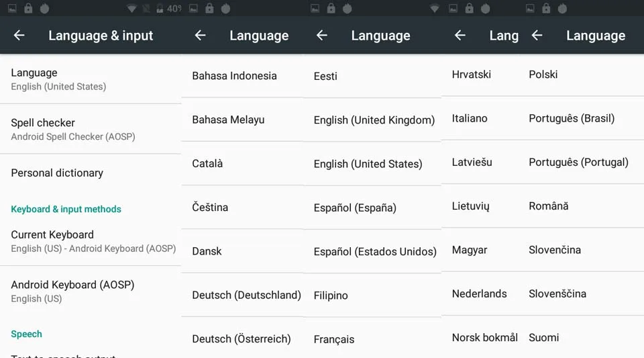Open Current Keyboard selection
644x358 pixels.
coord(91,241)
